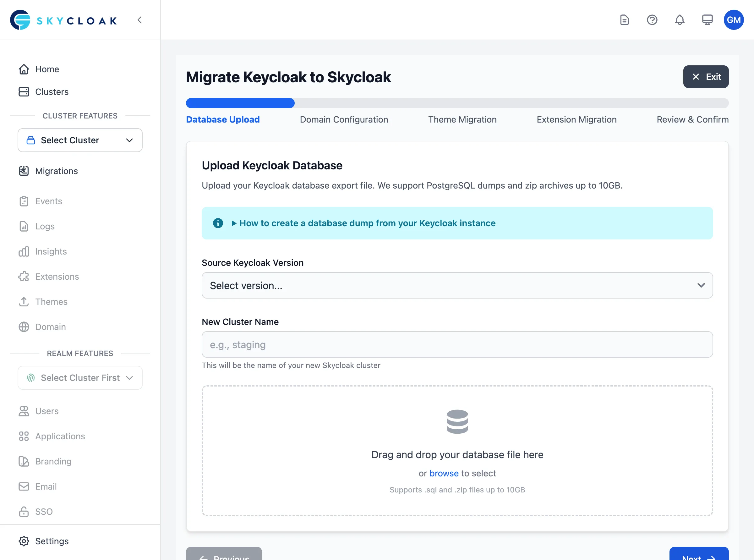Image resolution: width=754 pixels, height=560 pixels.
Task: Click the migration progress bar
Action: tap(457, 103)
